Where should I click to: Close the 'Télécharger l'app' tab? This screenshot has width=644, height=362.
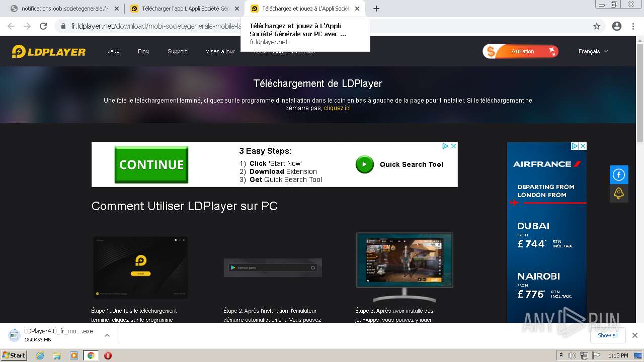236,9
